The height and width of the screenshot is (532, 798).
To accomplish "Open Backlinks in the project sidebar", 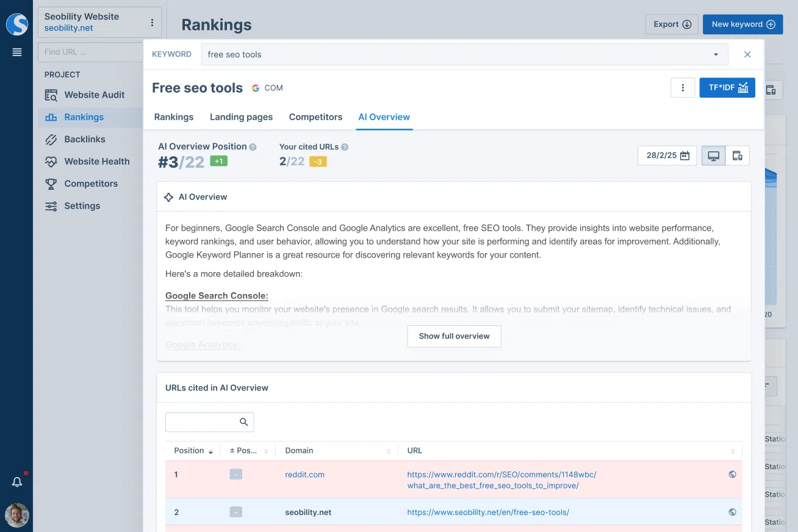I will (84, 139).
